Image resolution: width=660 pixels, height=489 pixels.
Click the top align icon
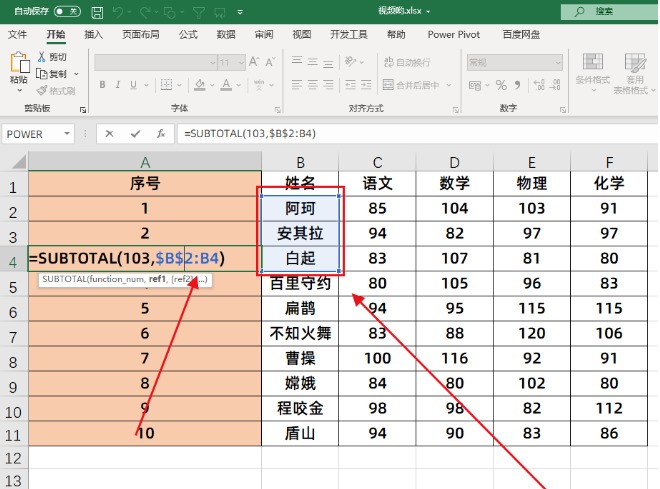[x=297, y=61]
